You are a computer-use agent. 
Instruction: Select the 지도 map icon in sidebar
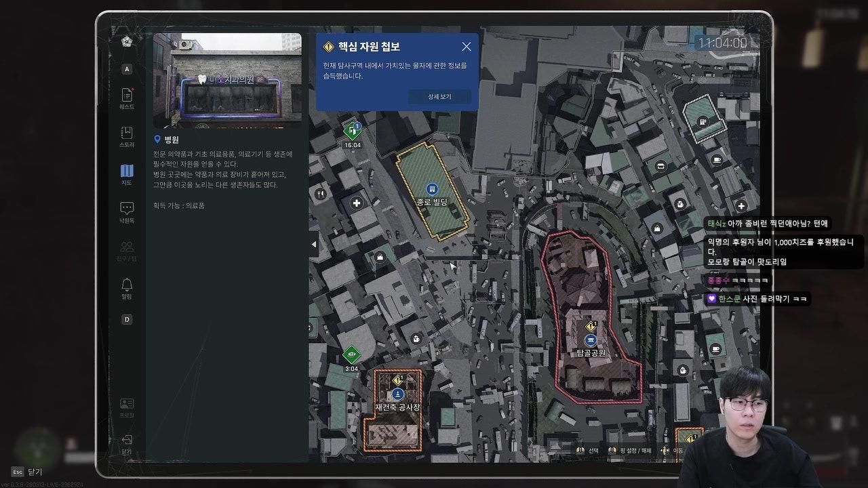click(126, 174)
